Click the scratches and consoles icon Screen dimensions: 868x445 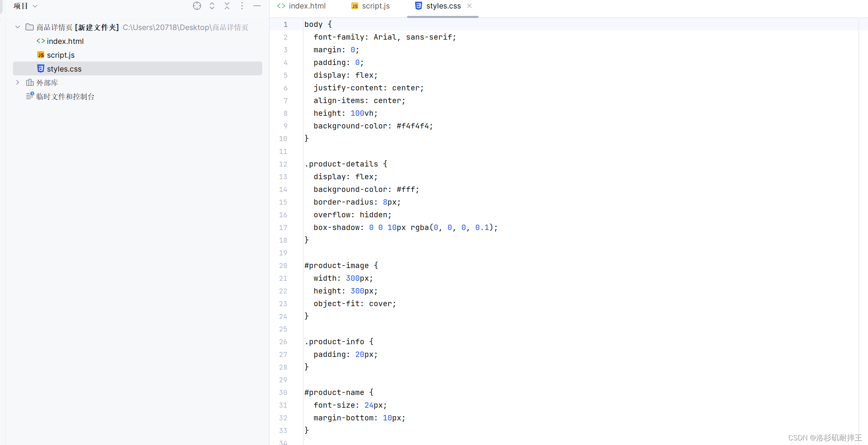[x=30, y=96]
